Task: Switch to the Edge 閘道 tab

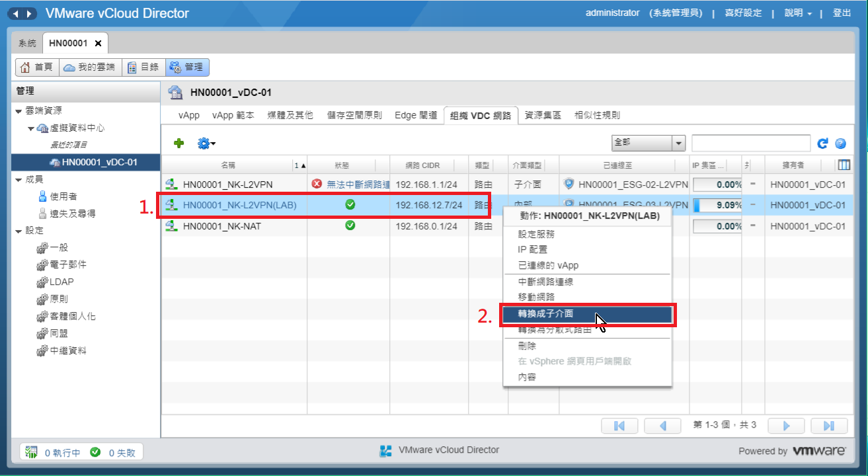Action: tap(416, 115)
